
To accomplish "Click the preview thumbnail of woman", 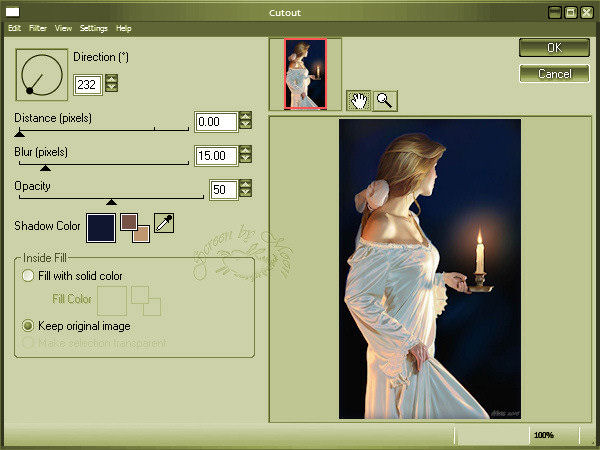I will click(305, 73).
